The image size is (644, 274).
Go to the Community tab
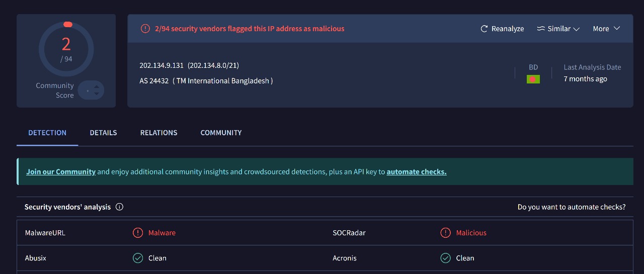[x=221, y=133]
